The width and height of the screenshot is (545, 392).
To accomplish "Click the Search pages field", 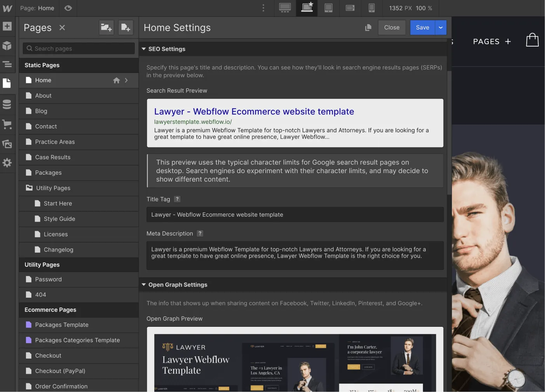I will point(79,49).
